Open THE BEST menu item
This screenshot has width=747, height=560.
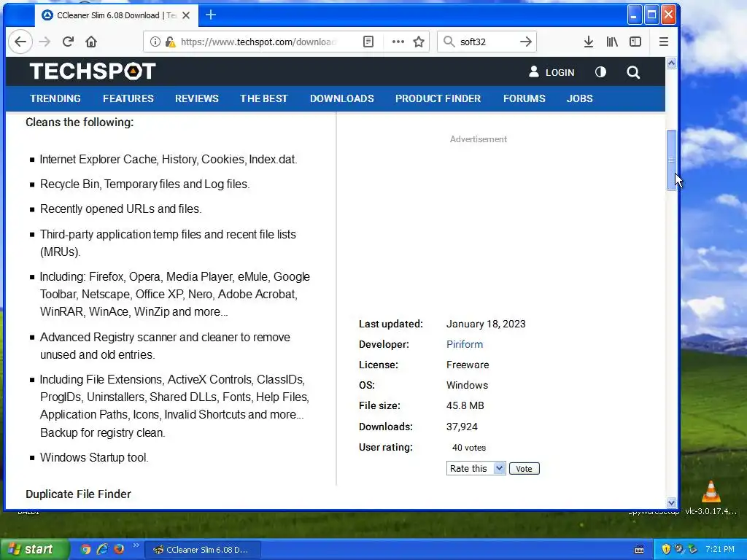tap(264, 98)
